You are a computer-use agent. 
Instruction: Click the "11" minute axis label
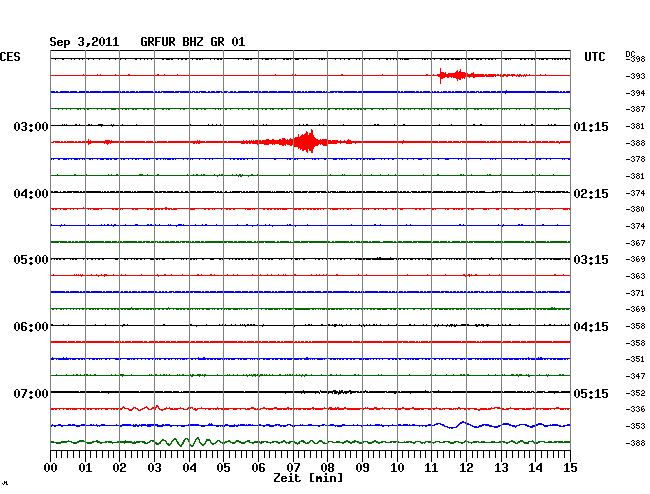pos(431,467)
